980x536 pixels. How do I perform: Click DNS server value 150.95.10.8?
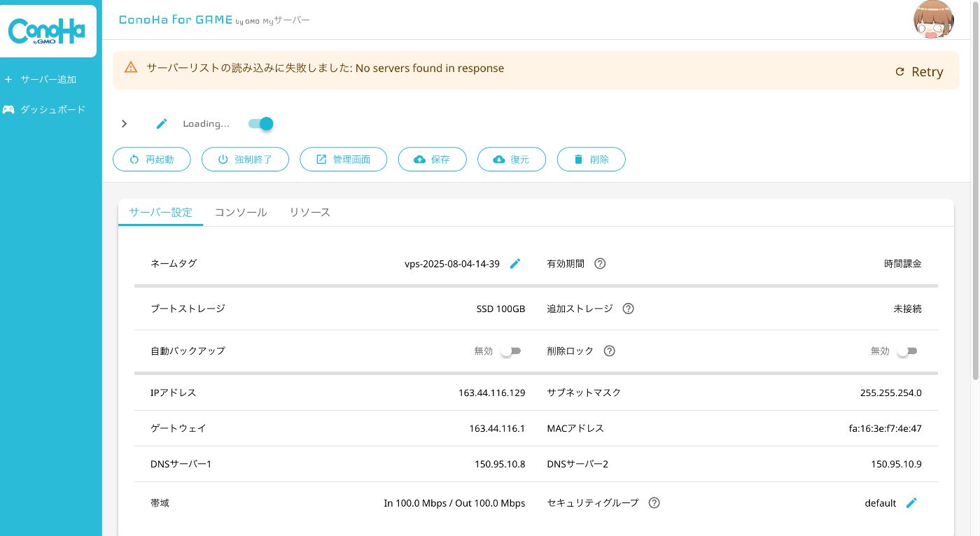[500, 464]
